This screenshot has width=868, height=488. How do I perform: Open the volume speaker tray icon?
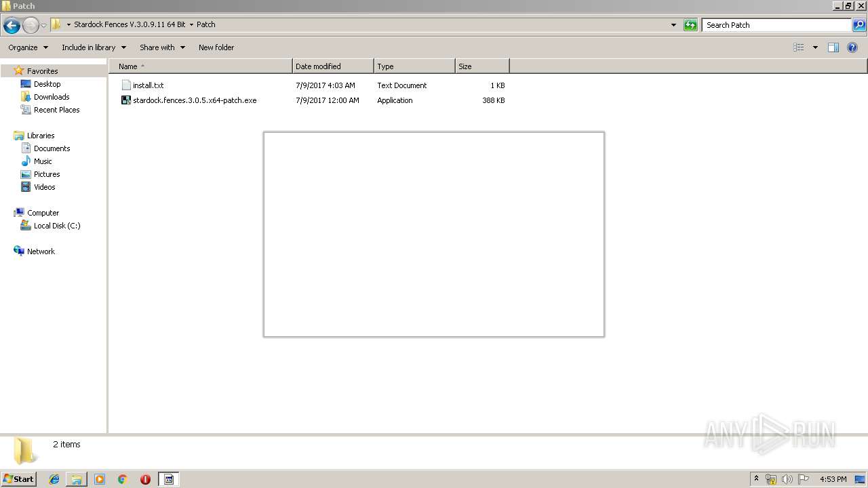(x=787, y=479)
